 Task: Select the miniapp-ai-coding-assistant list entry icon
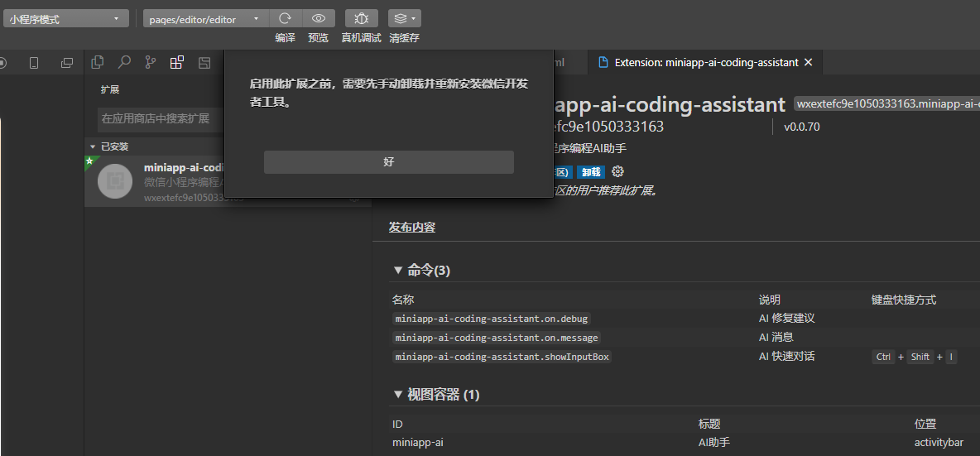pyautogui.click(x=115, y=181)
